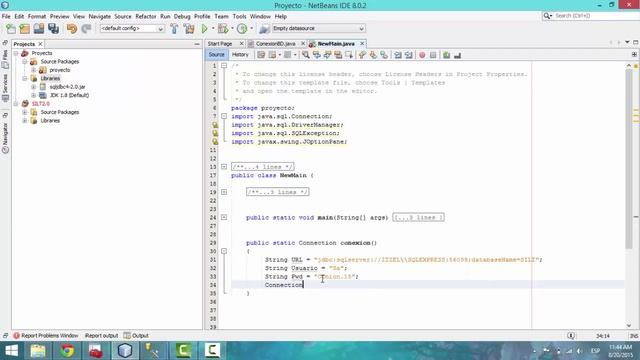Viewport: 640px width, 360px height.
Task: Click the Redo toolbar icon
Action: pos(86,29)
